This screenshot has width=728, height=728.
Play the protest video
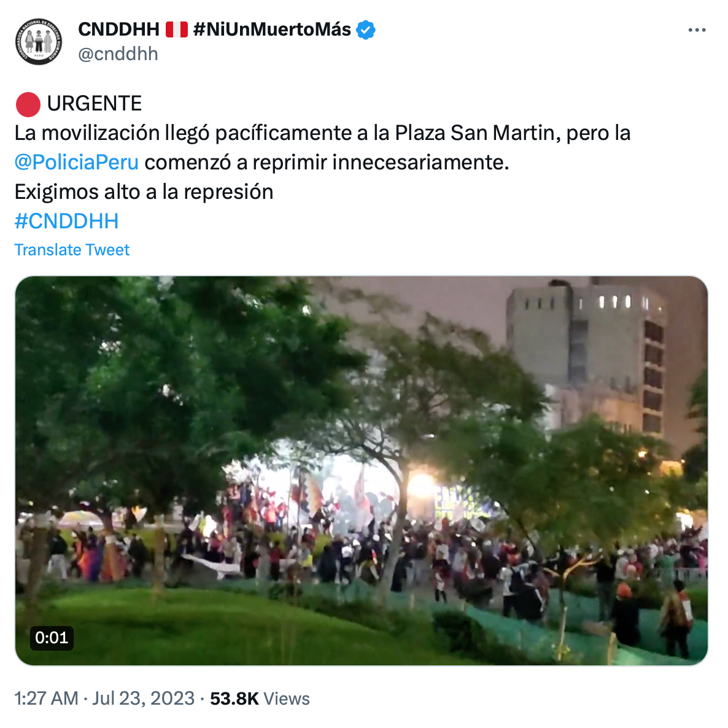pos(361,470)
